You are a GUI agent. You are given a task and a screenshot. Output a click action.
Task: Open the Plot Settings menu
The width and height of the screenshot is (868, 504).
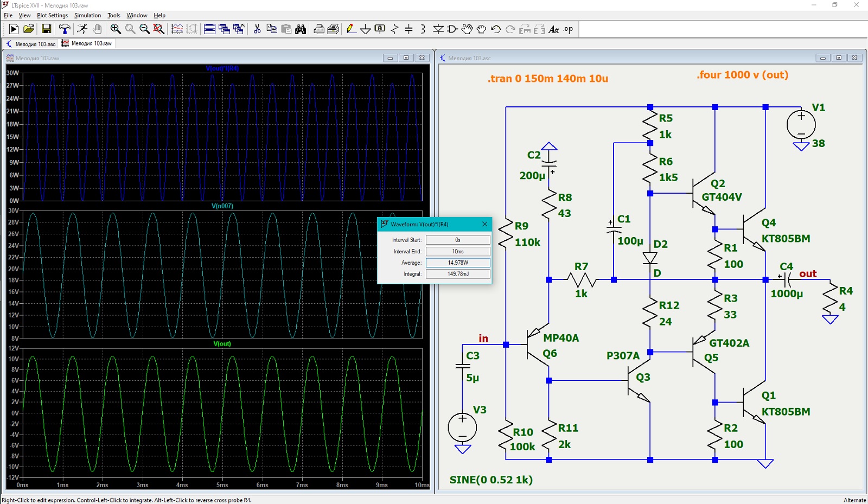click(x=52, y=15)
